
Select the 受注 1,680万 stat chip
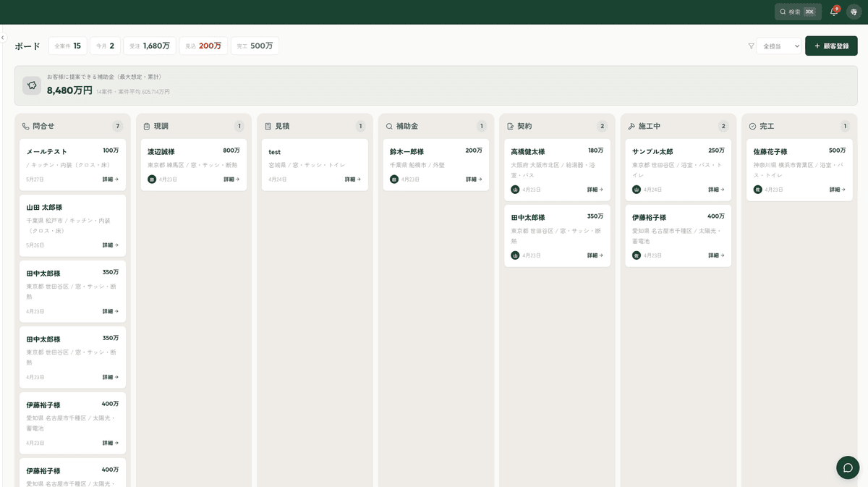pos(150,46)
